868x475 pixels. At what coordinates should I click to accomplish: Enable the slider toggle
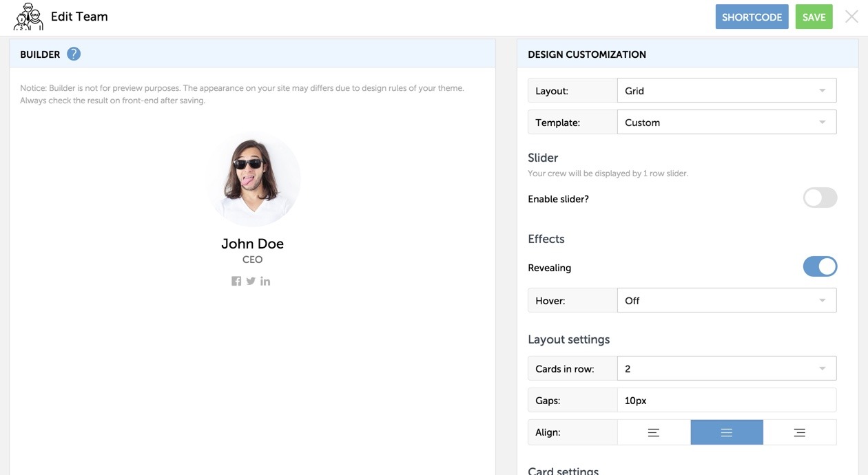tap(820, 198)
